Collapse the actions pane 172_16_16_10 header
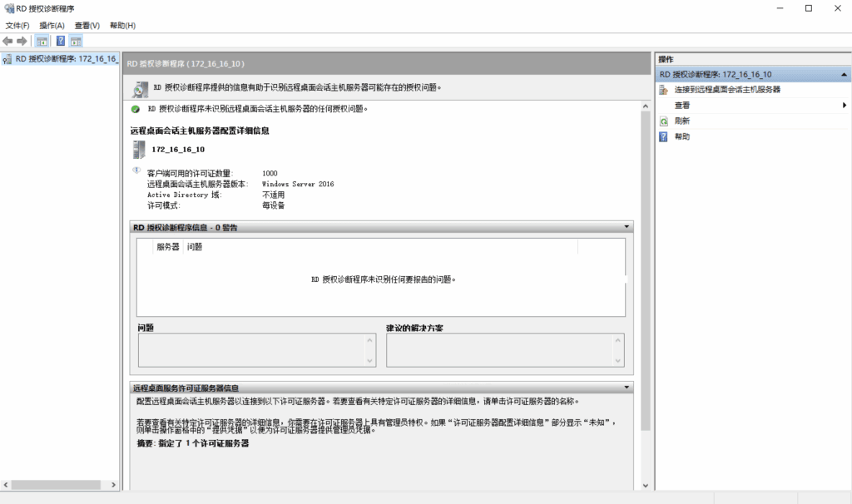Image resolution: width=852 pixels, height=504 pixels. [x=844, y=75]
